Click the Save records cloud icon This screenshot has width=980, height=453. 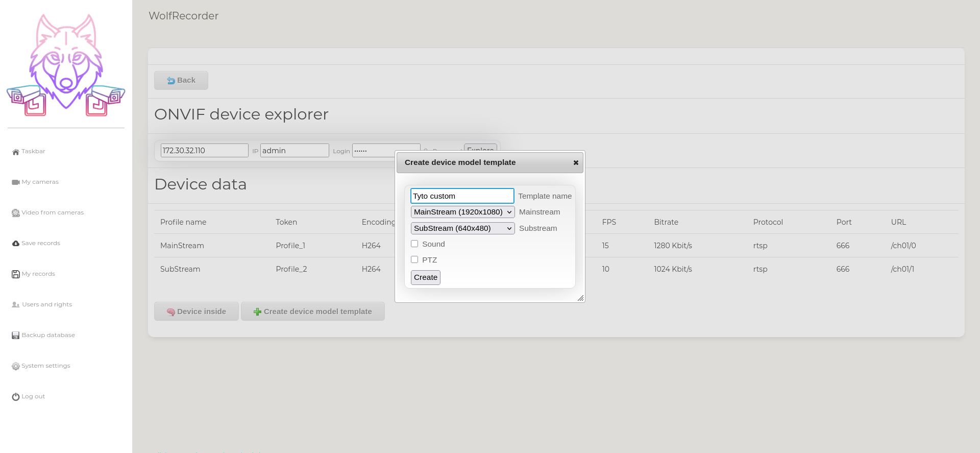click(x=15, y=244)
